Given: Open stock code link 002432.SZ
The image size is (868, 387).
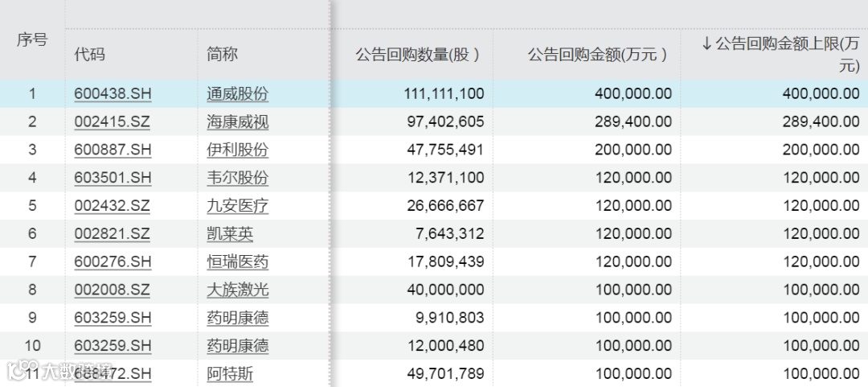Looking at the screenshot, I should (x=113, y=206).
